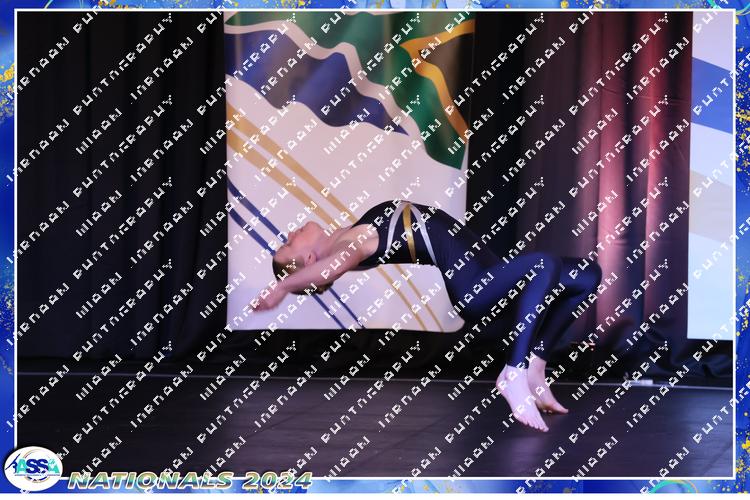Viewport: 750px width, 500px height.
Task: Click the gymnast's hair bun
Action: pos(280,270)
